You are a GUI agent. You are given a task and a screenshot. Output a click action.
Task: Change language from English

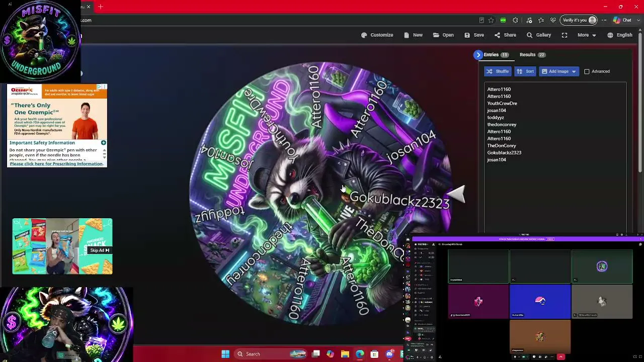point(619,35)
